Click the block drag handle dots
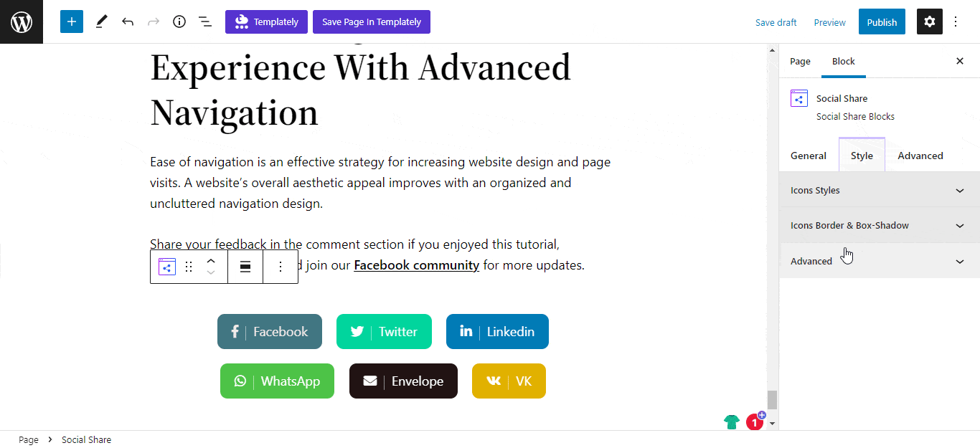This screenshot has height=448, width=980. pos(189,267)
